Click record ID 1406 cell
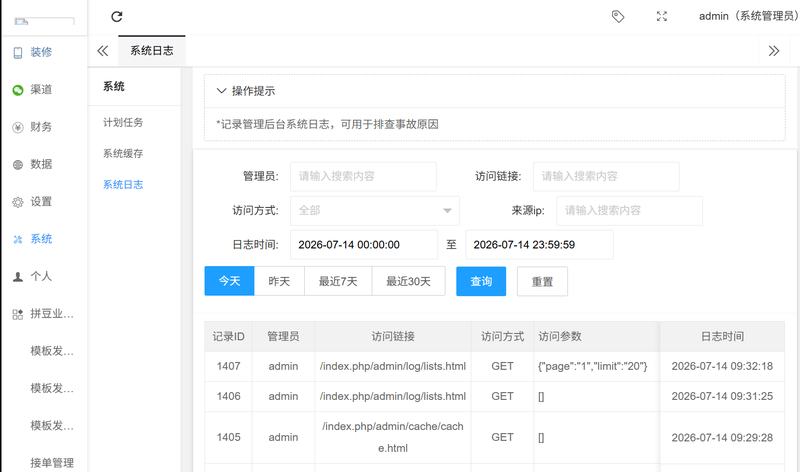This screenshot has width=800, height=472. pos(229,396)
